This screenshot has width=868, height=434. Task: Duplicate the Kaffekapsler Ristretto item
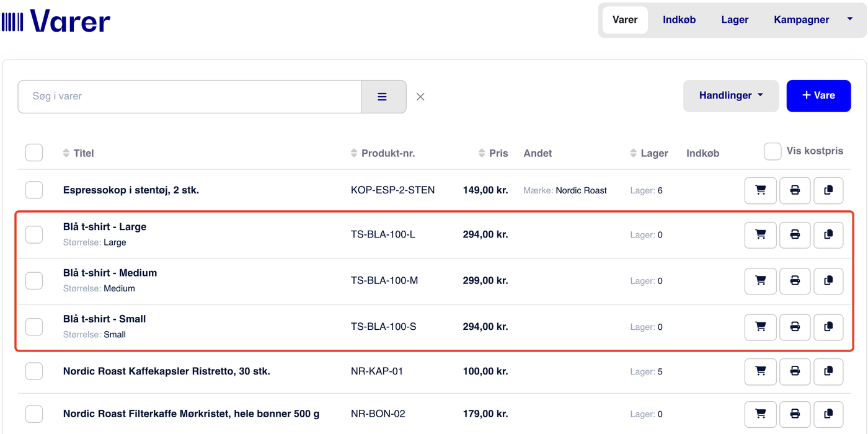click(x=828, y=371)
